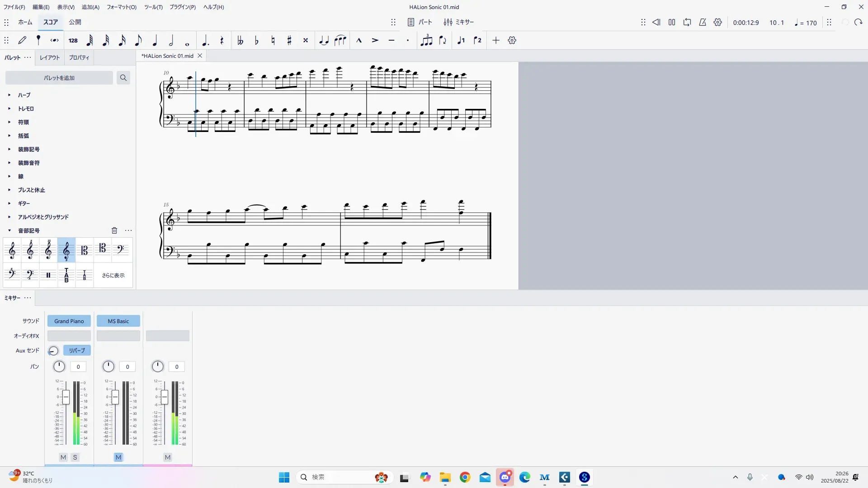
Task: Rewind playback to the start
Action: click(x=656, y=22)
